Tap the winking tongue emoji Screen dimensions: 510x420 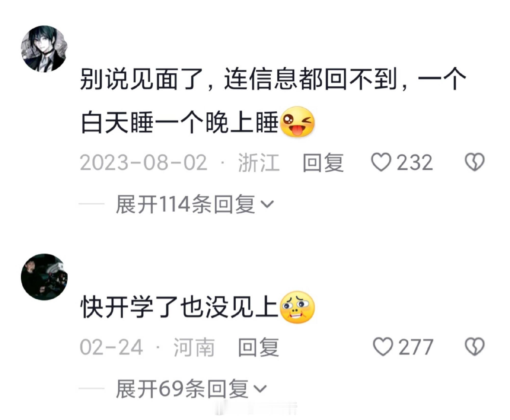pos(297,122)
